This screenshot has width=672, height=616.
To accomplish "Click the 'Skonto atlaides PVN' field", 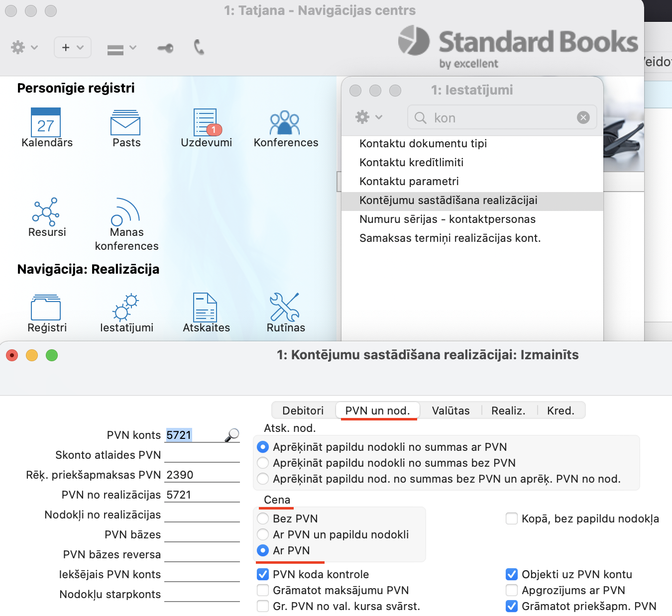I will (202, 455).
